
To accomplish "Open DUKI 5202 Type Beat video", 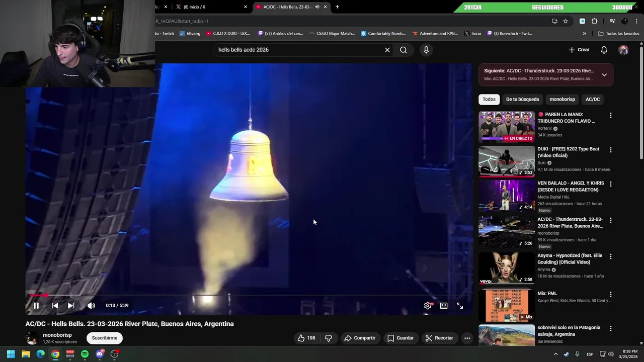I will [x=507, y=161].
